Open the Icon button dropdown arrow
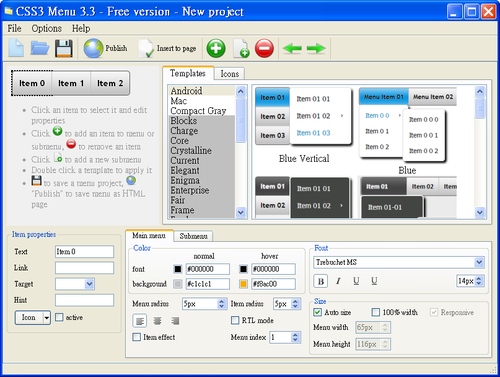The width and height of the screenshot is (500, 377). (47, 318)
